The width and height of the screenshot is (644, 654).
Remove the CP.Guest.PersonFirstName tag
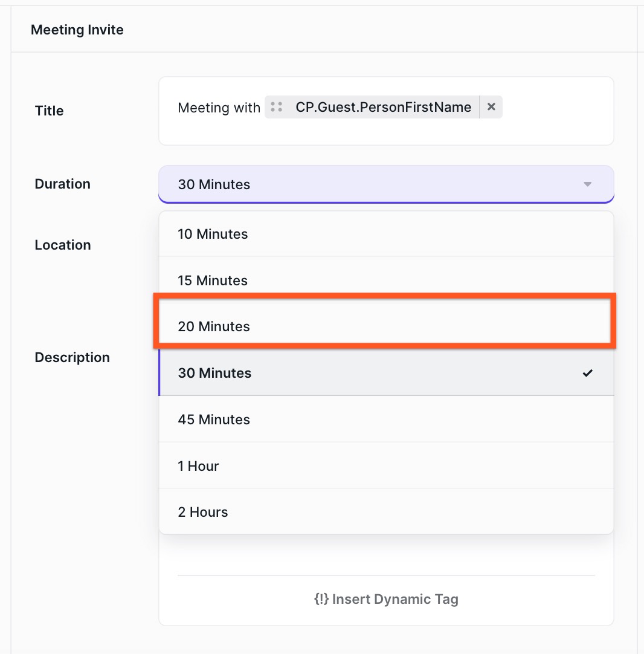[x=491, y=107]
